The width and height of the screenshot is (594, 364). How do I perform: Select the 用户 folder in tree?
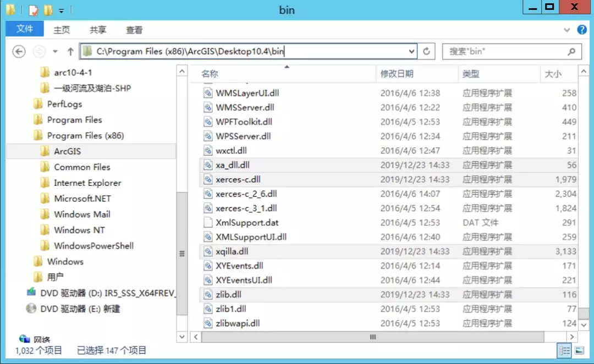pos(48,278)
